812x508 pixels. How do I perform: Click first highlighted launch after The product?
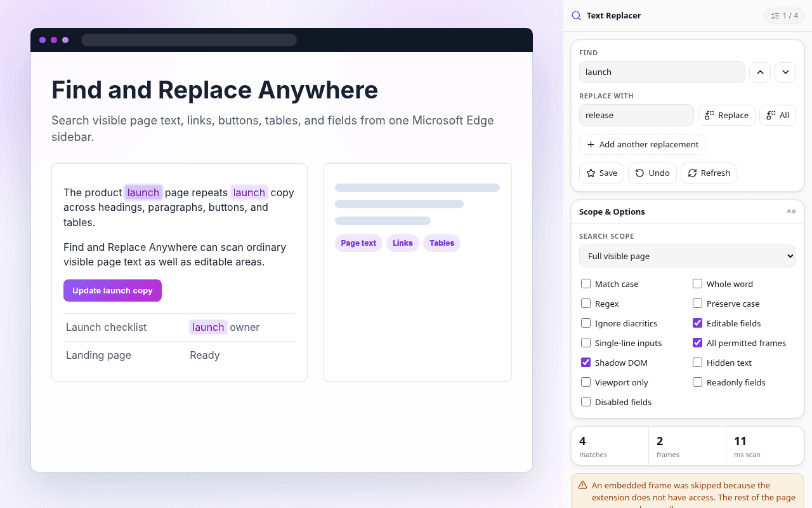143,192
